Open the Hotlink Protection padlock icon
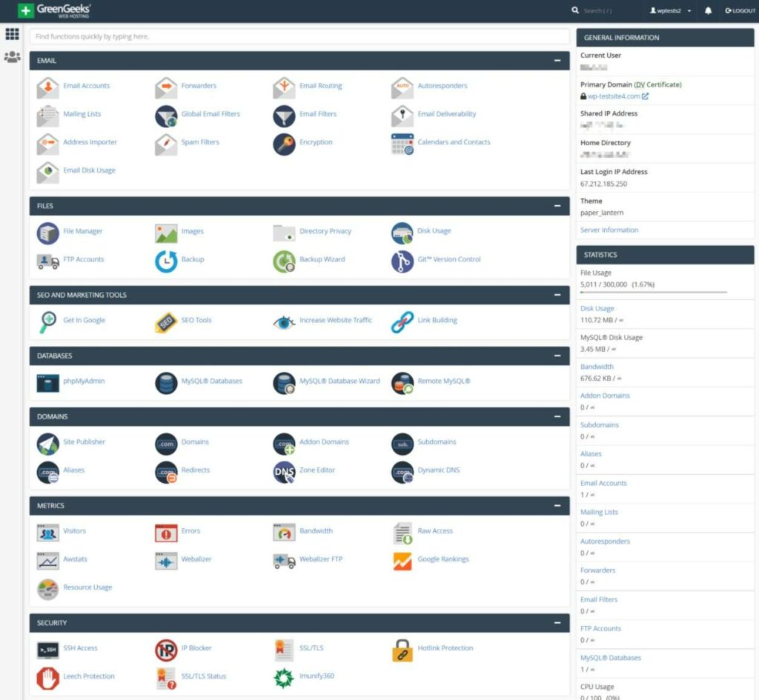 click(x=402, y=650)
